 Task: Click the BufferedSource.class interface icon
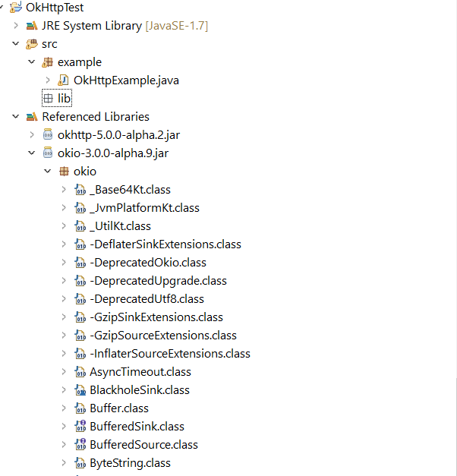80,445
